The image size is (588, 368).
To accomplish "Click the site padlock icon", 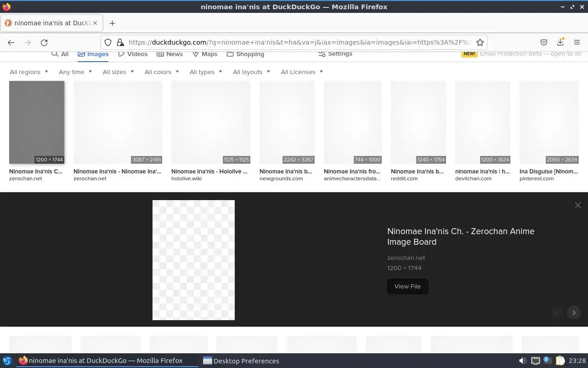I will (x=120, y=42).
